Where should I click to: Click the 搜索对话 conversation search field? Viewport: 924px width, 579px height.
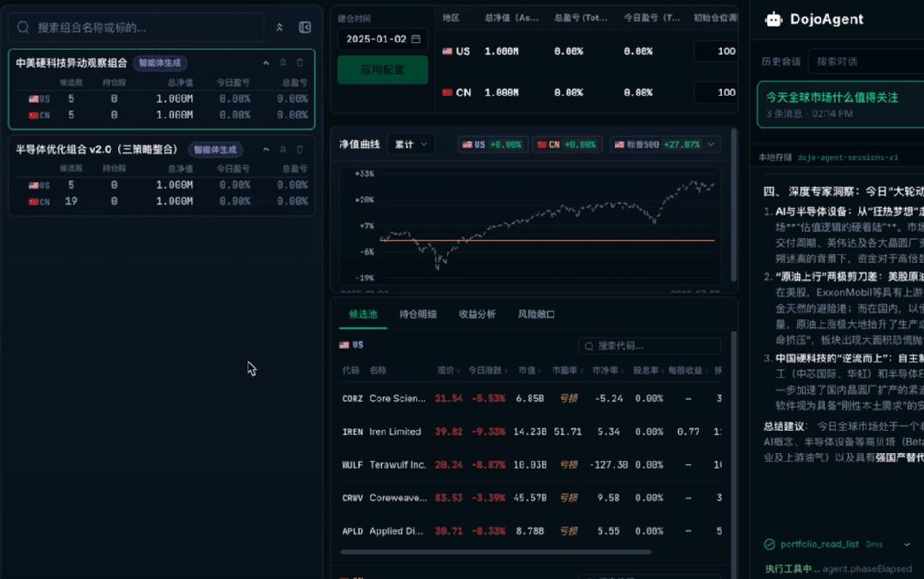[x=867, y=62]
